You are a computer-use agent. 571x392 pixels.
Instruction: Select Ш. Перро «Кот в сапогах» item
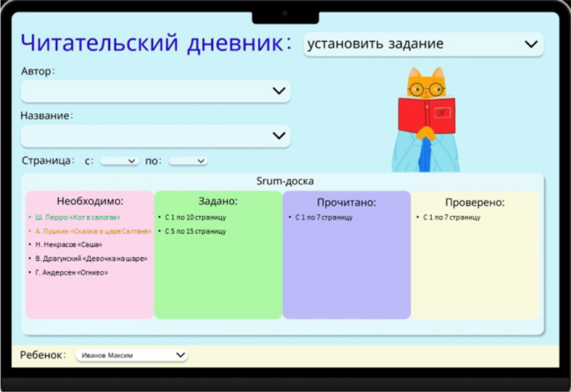pos(77,218)
